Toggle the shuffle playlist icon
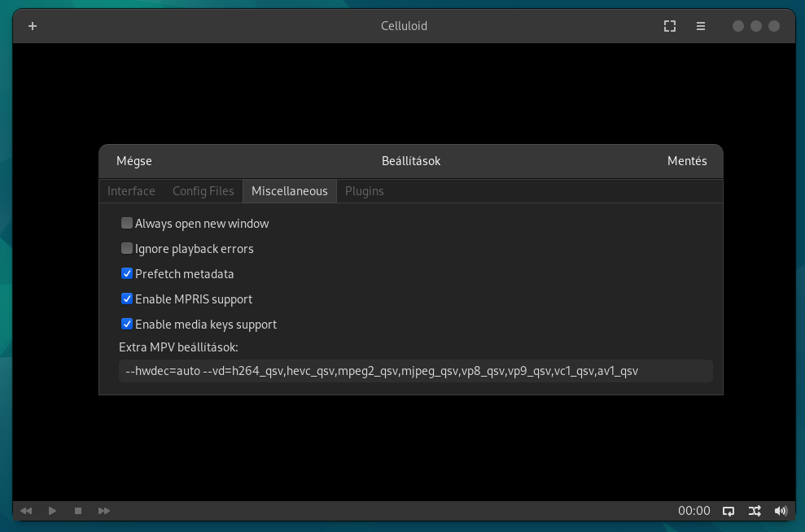 [755, 511]
